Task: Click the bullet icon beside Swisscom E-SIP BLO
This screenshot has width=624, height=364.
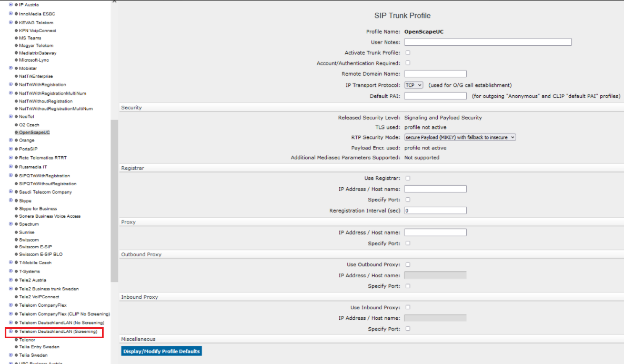Action: (x=16, y=254)
